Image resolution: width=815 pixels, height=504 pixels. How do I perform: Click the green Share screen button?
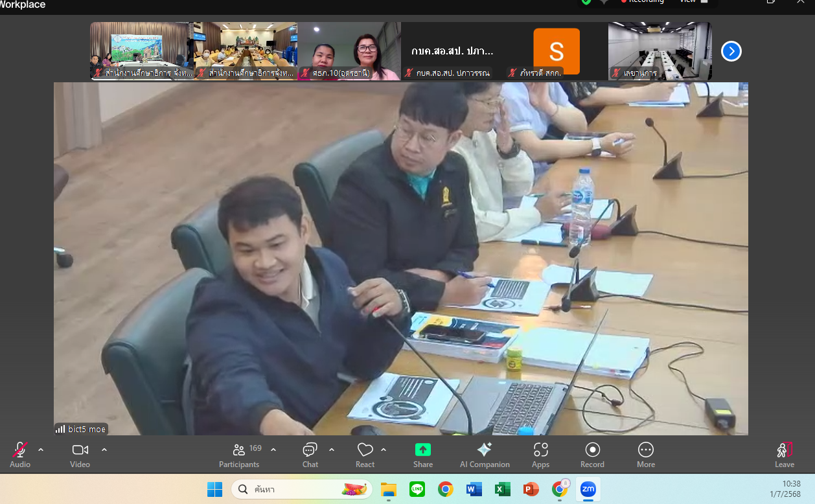tap(423, 454)
